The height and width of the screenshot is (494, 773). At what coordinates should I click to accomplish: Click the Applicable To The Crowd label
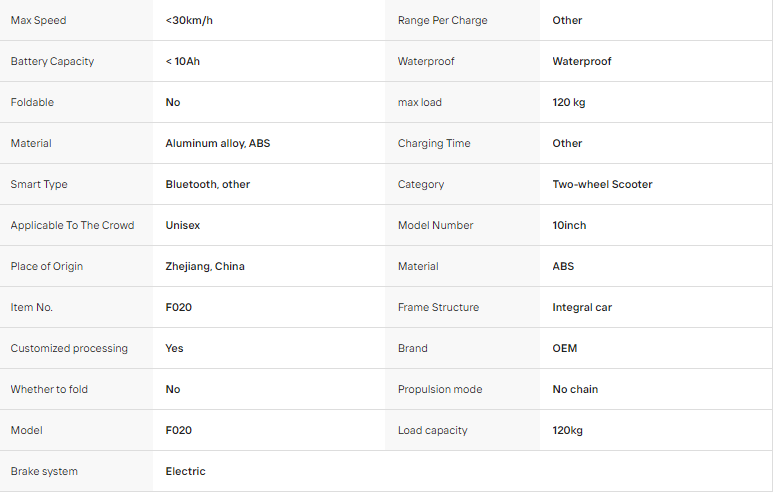(x=72, y=225)
